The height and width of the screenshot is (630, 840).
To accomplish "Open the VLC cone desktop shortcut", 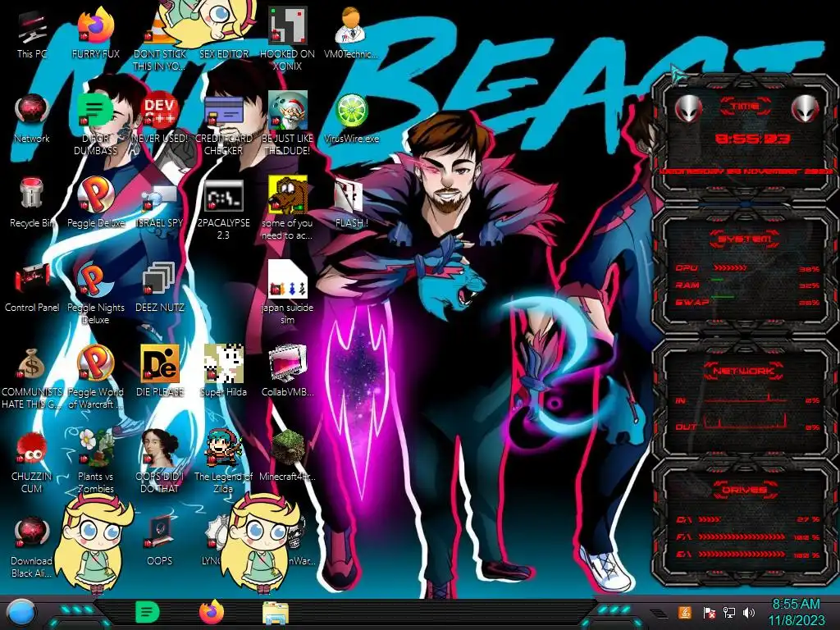I will tap(159, 40).
